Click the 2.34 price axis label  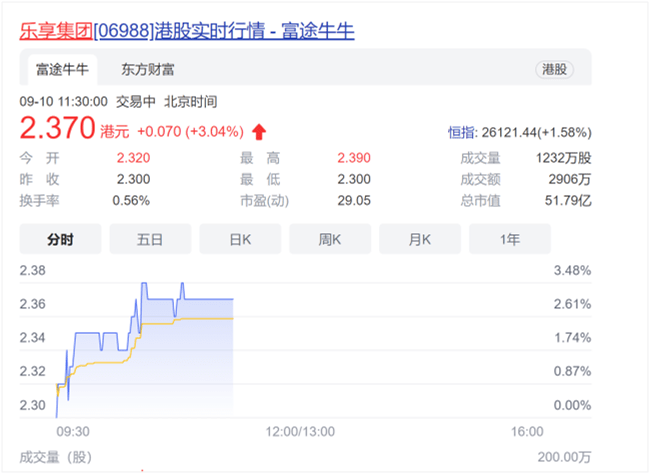pyautogui.click(x=32, y=338)
